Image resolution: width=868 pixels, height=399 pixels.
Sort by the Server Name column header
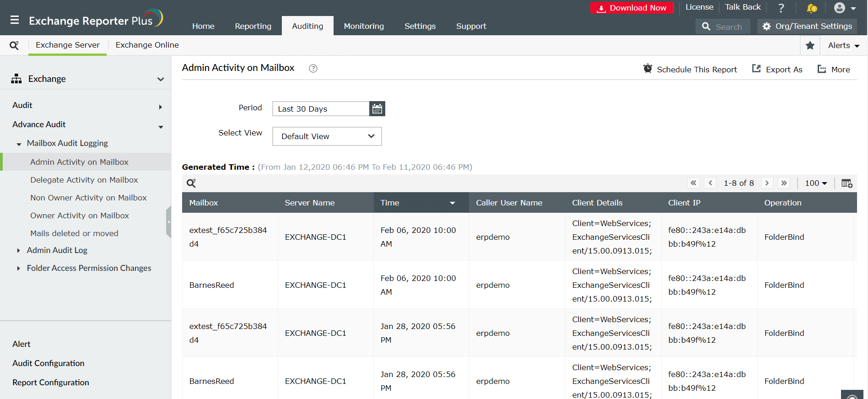point(325,203)
